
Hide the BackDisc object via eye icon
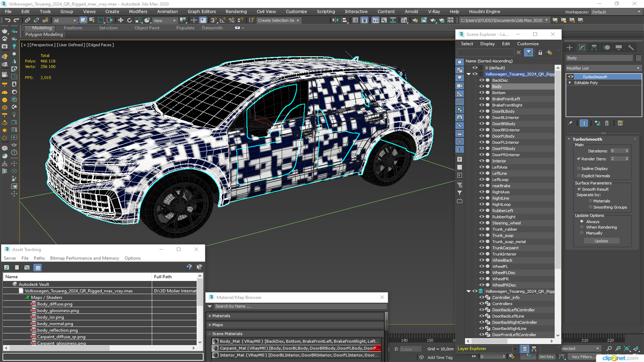coord(482,80)
